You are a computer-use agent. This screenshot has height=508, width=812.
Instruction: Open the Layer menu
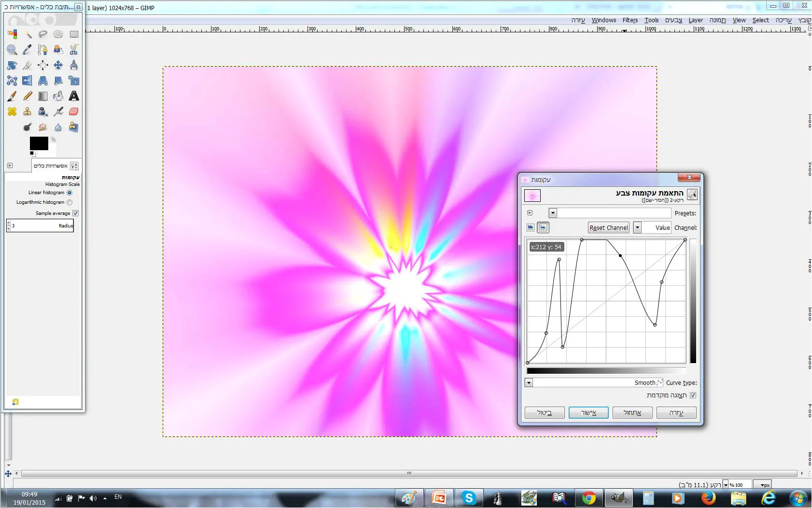coord(695,20)
